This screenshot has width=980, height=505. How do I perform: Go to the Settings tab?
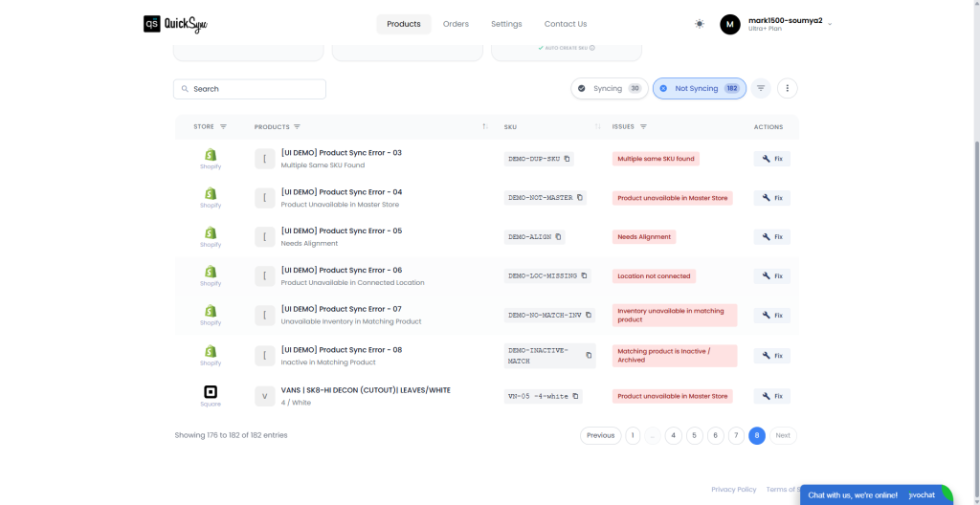click(x=506, y=24)
